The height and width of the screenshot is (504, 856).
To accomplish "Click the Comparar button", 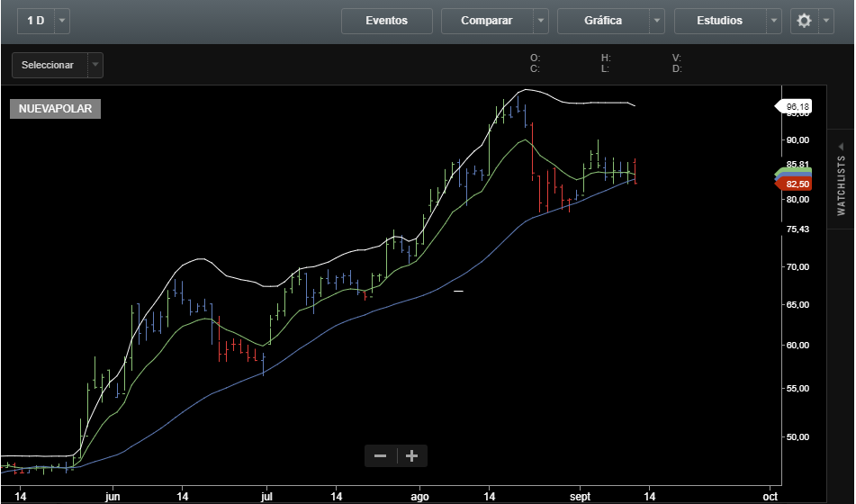I will click(x=486, y=21).
